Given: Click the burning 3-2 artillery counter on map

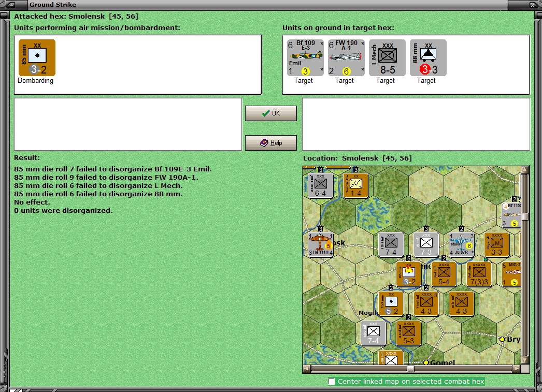Looking at the screenshot, I should (409, 274).
